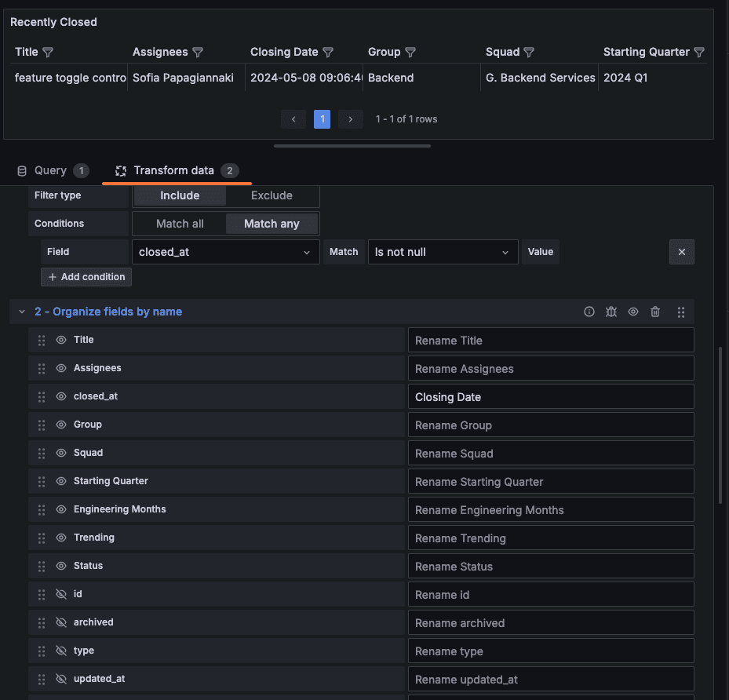Switch to the Query tab
Viewport: 729px width, 700px height.
(52, 170)
